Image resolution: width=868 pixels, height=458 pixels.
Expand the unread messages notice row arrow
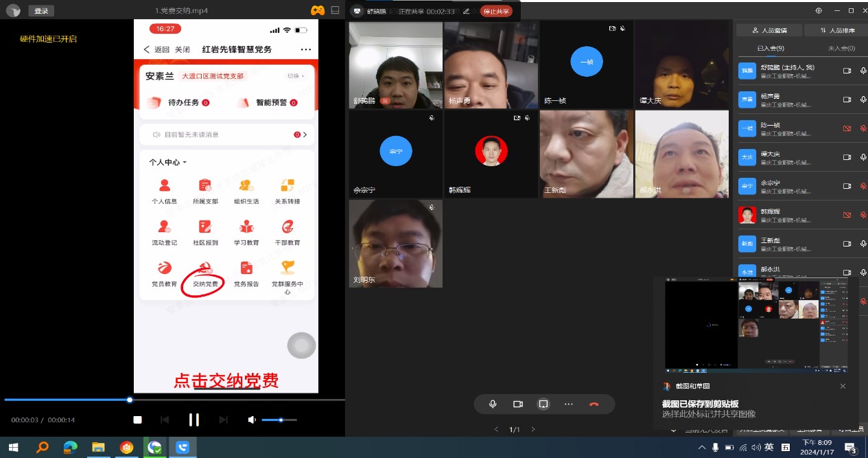click(x=305, y=135)
